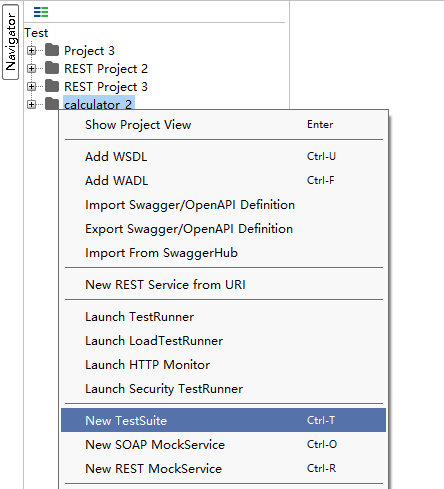Screen dimensions: 444x489
Task: Choose New REST Service from URI
Action: pyautogui.click(x=223, y=285)
